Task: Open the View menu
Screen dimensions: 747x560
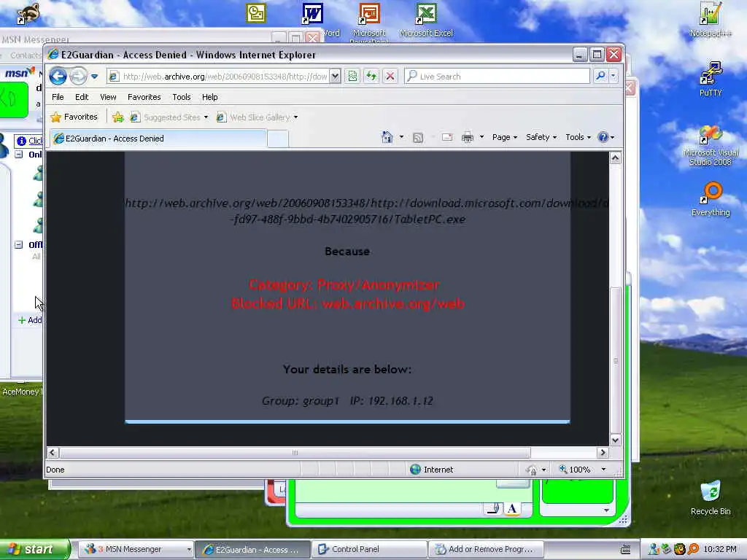Action: click(108, 97)
